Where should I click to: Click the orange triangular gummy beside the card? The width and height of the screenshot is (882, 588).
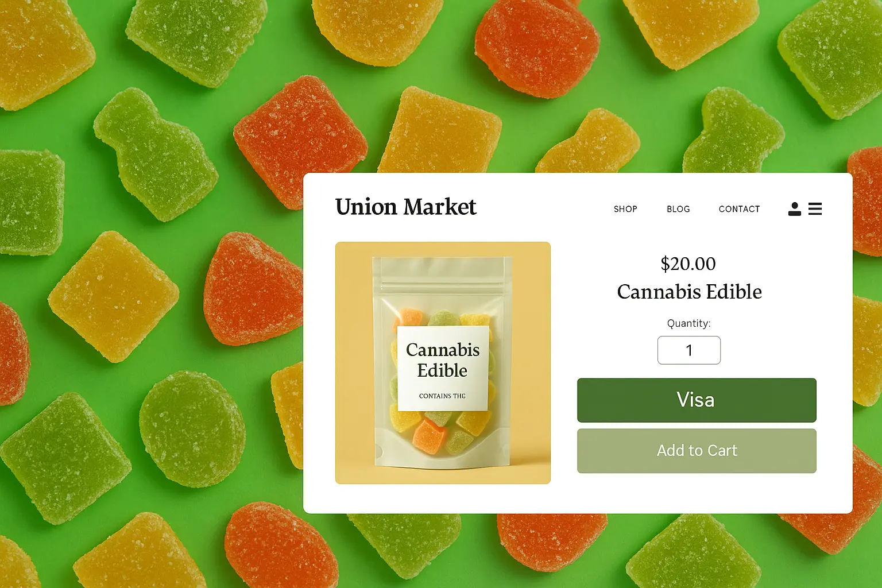(x=253, y=288)
